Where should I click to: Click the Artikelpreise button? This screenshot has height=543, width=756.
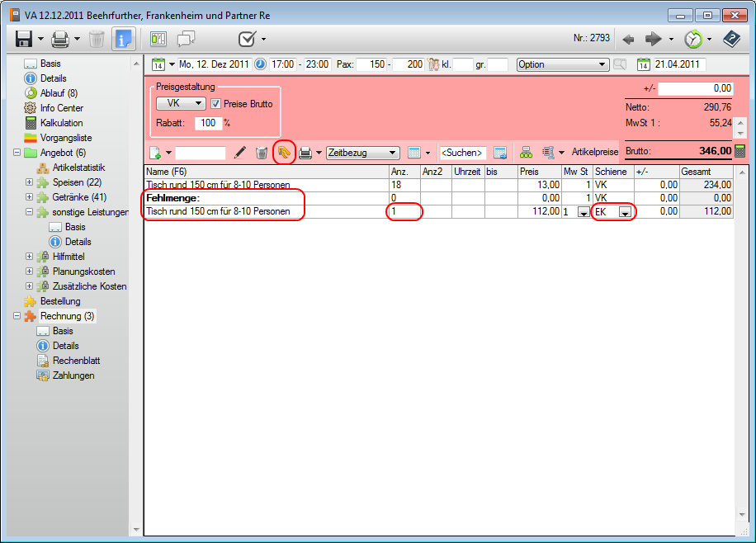tap(595, 153)
